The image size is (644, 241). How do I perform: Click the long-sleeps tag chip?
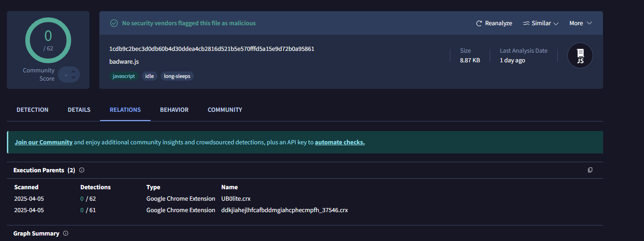(177, 76)
